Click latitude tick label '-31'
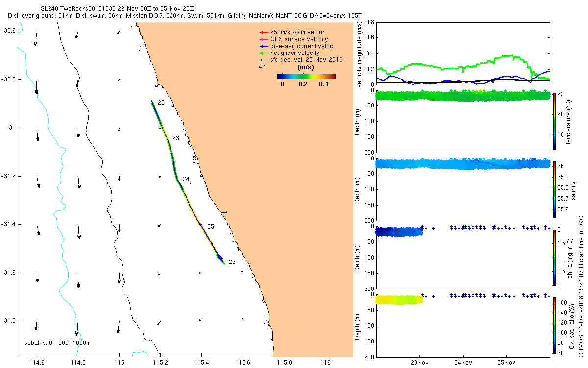588x368 pixels. (x=11, y=128)
